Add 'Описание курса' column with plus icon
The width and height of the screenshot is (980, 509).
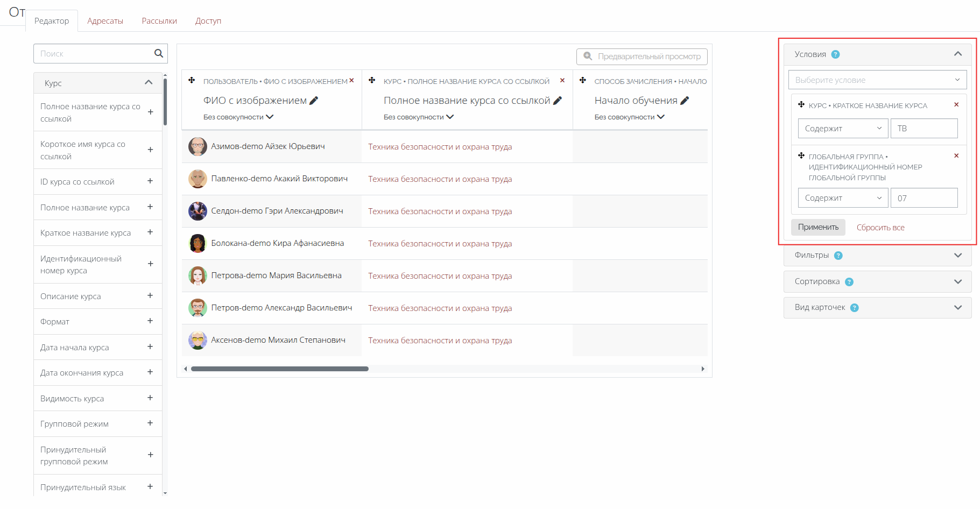pos(150,296)
